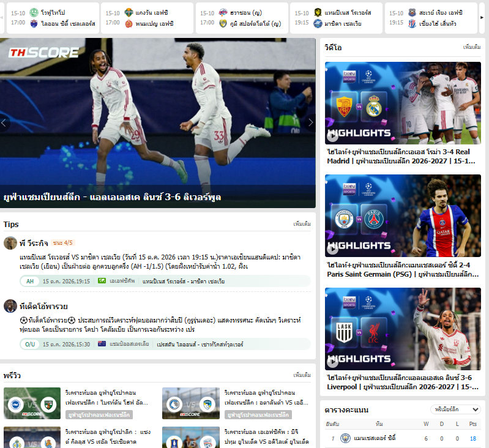Click the Australia flag icon in tip row
Viewport: 489px width, 448px height.
[102, 344]
